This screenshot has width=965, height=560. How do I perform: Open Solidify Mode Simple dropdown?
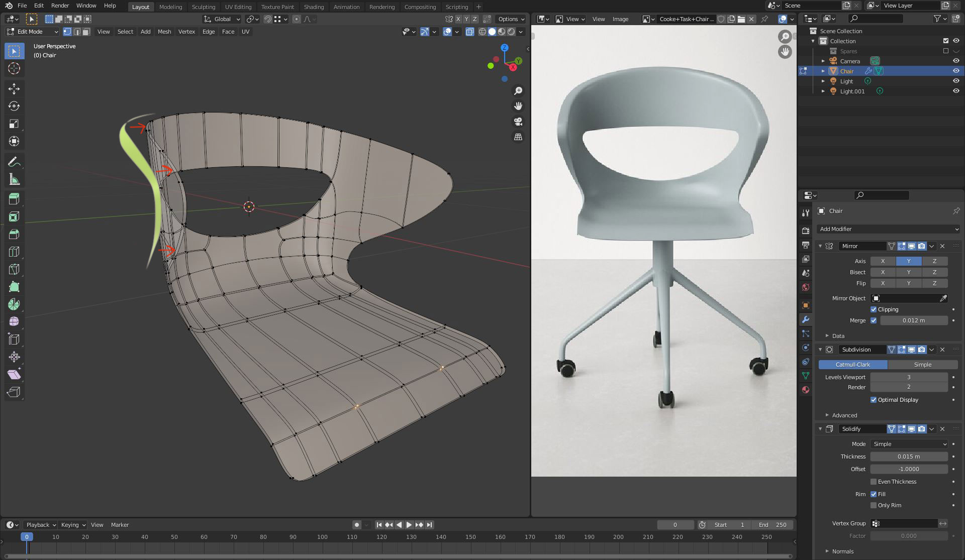pyautogui.click(x=909, y=444)
